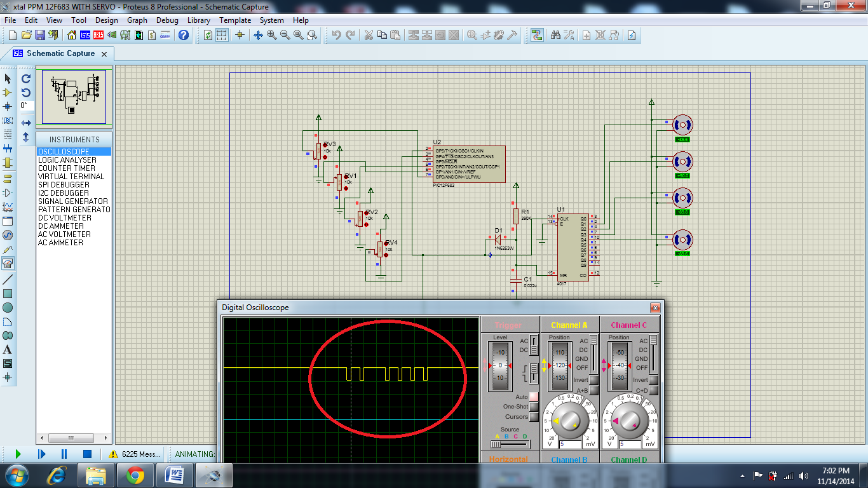868x488 pixels.
Task: Click the Save Project toolbar icon
Action: click(x=39, y=35)
